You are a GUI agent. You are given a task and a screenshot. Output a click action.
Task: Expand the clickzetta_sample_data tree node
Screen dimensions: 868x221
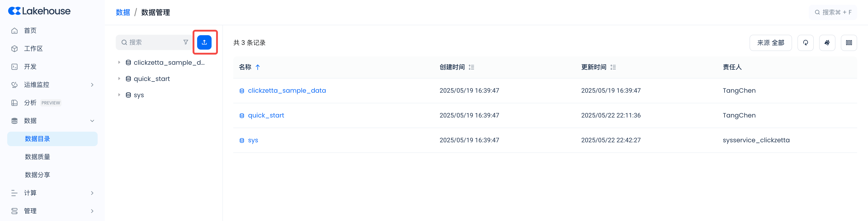[119, 62]
